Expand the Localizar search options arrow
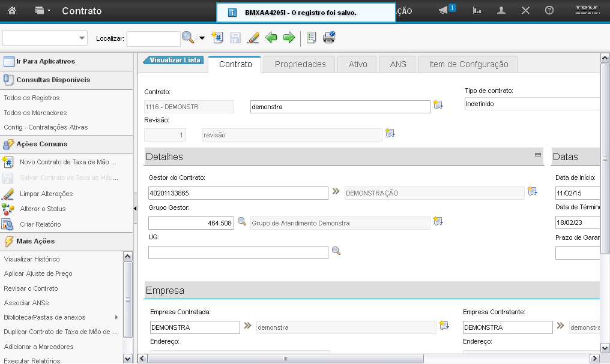 click(x=202, y=38)
